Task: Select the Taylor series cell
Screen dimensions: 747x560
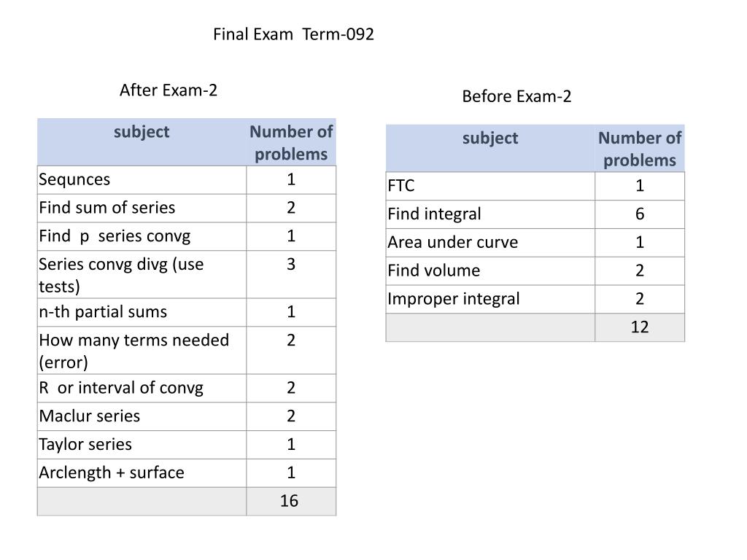Action: coord(142,445)
